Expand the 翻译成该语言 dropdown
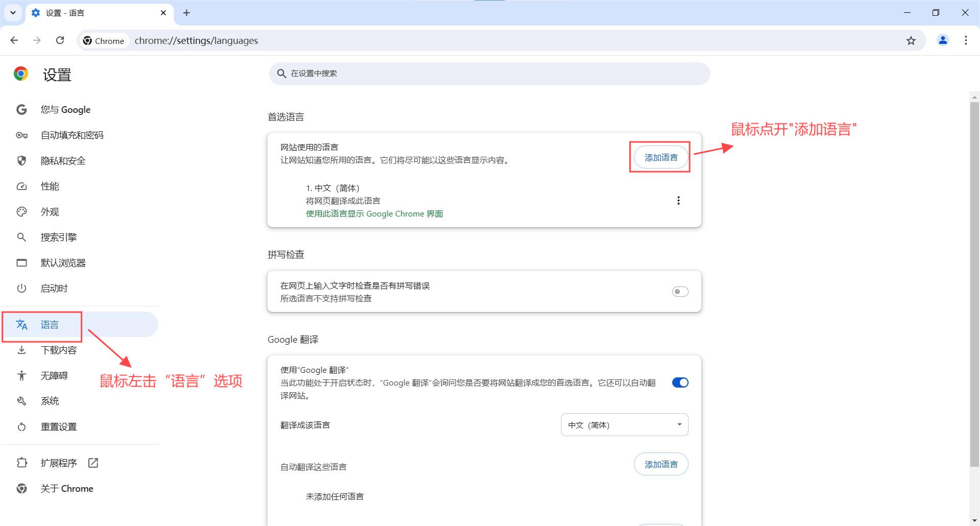980x526 pixels. click(624, 425)
